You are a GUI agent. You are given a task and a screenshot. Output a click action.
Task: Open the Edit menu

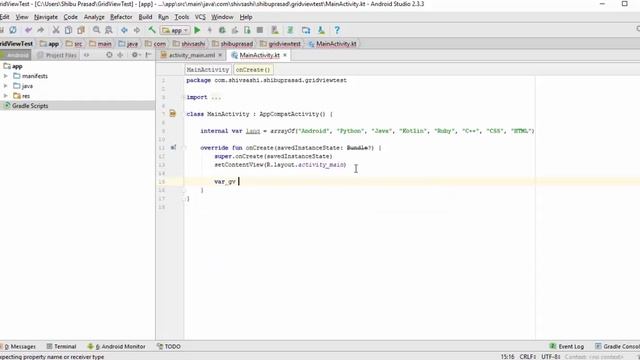coord(4,17)
